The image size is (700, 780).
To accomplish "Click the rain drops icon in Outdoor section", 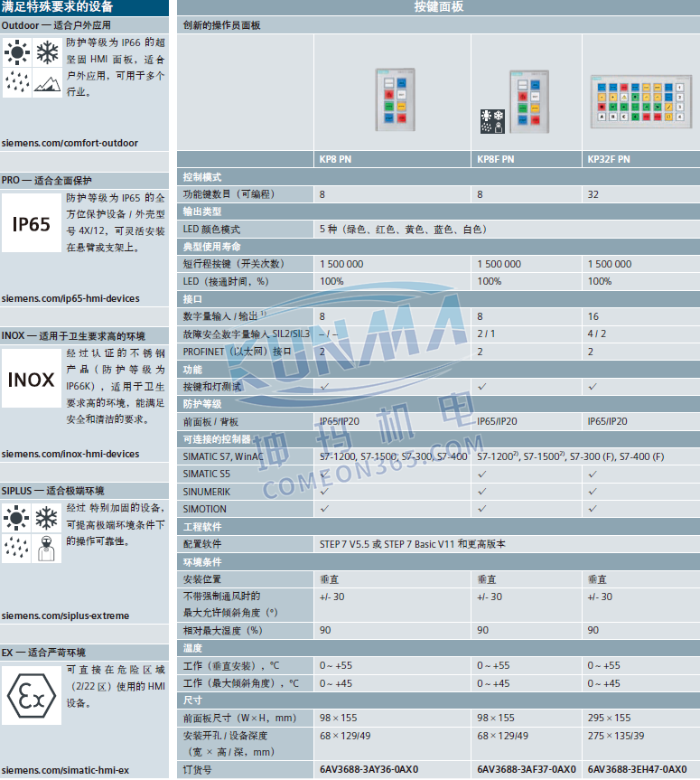I will [x=17, y=82].
